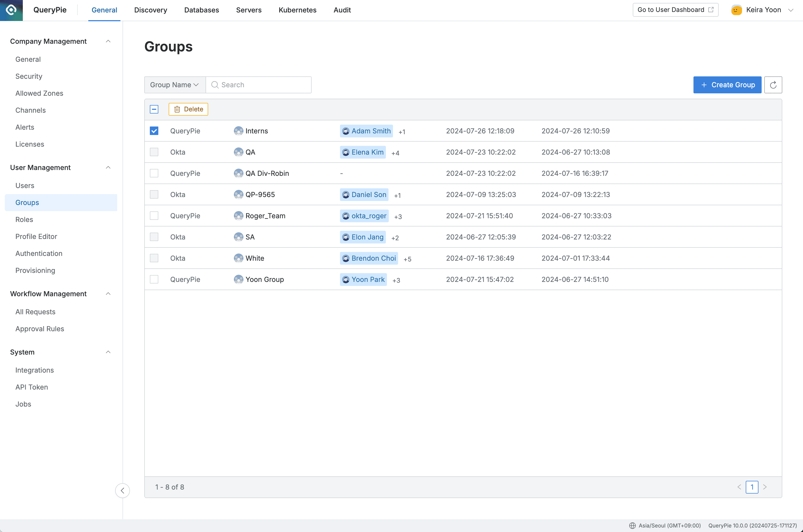
Task: Click the globe icon in the status bar
Action: (x=632, y=526)
